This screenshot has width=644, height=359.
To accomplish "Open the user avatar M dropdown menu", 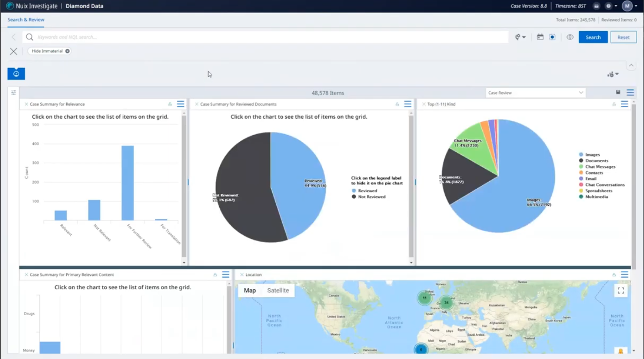I will tap(627, 6).
